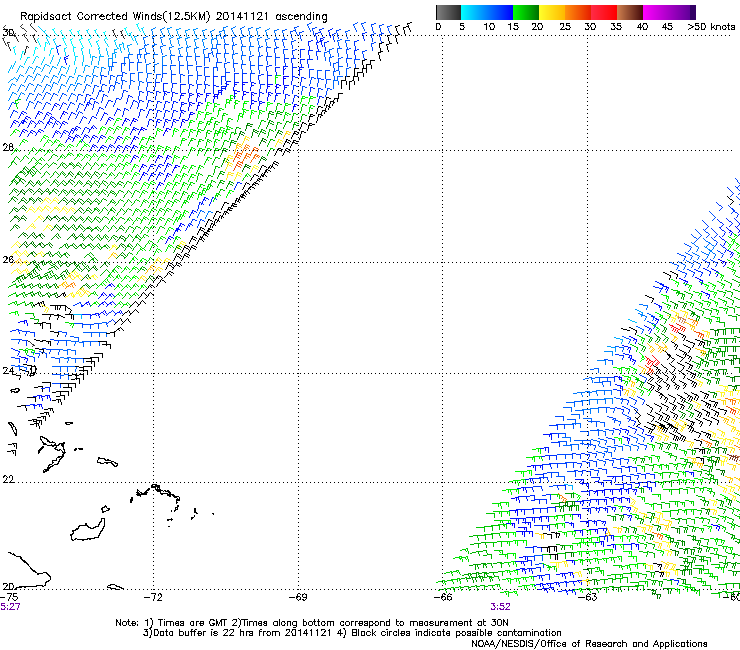Viewport: 740px width, 650px height.
Task: Click the NOAA/NESDIS Office of Research credit
Action: [589, 644]
